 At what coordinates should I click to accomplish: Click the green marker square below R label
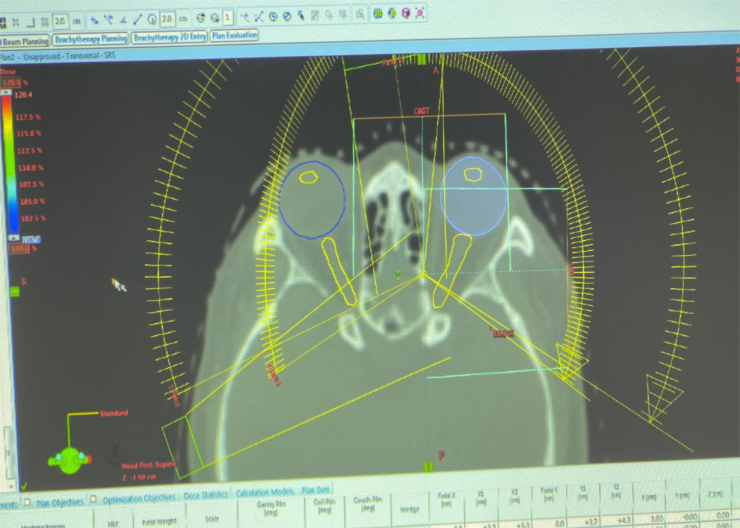[15, 291]
